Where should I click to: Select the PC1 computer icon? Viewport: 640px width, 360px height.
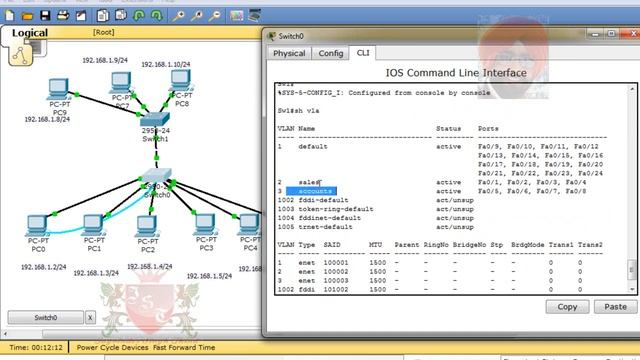pos(93,225)
